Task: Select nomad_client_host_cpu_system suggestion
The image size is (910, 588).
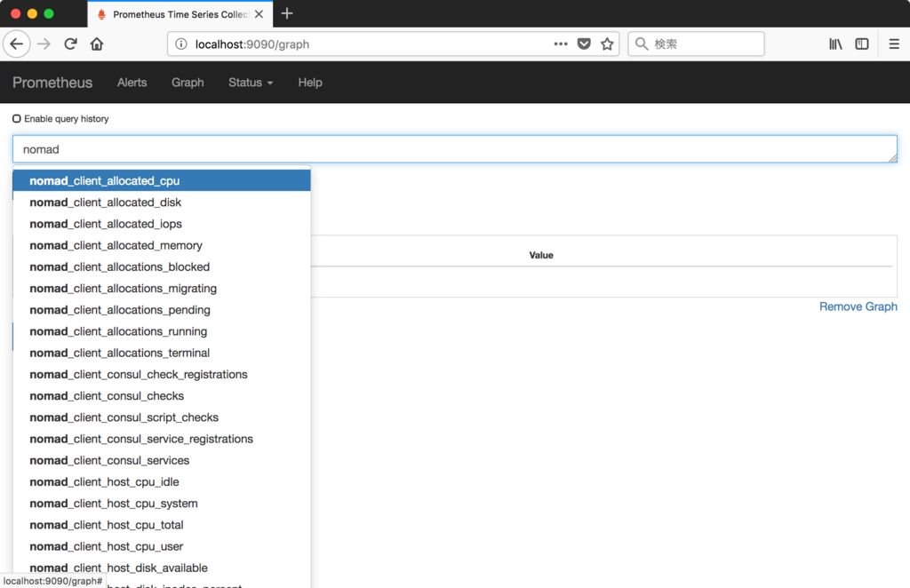Action: (x=162, y=503)
